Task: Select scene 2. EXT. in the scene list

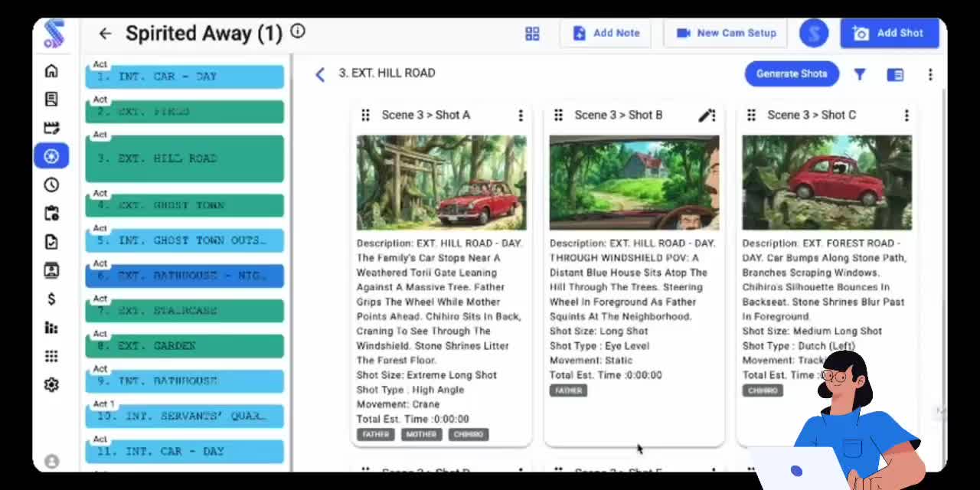Action: tap(185, 111)
